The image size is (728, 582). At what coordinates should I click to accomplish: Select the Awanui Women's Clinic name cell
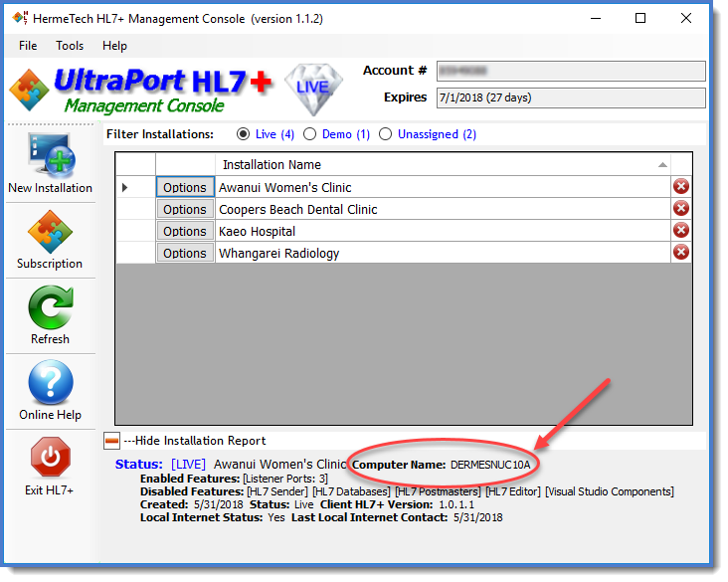point(443,187)
